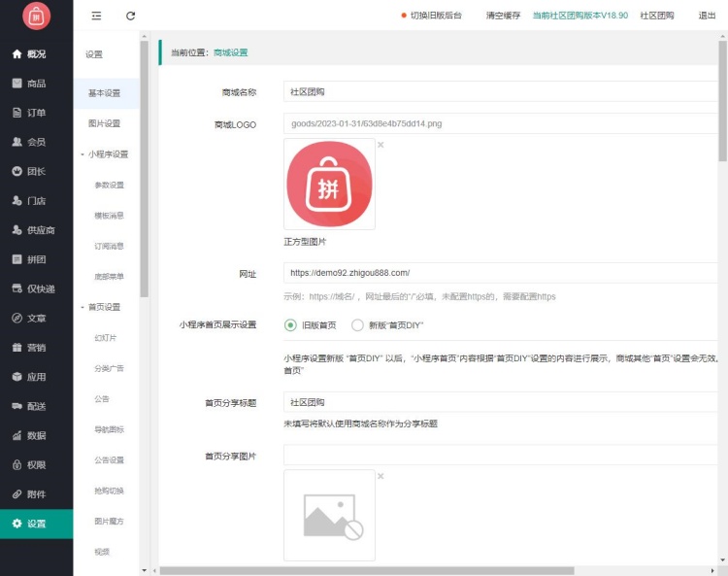
Task: Open the 基本设置 submenu item
Action: [105, 93]
